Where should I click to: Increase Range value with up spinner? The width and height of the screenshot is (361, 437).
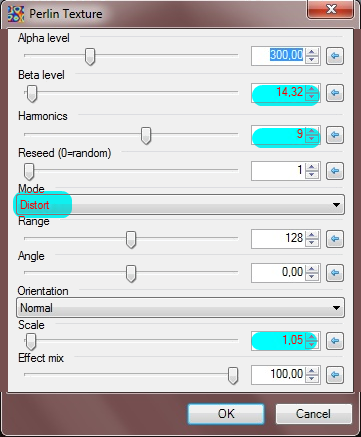tap(312, 234)
